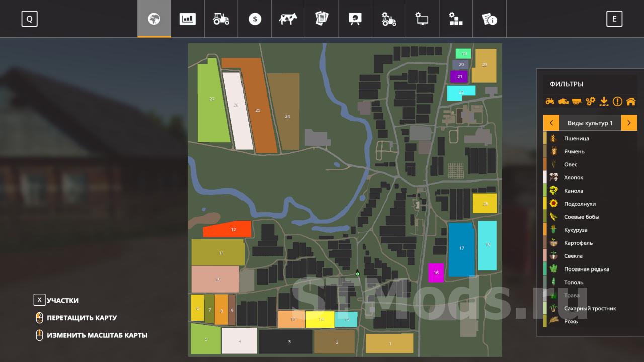The width and height of the screenshot is (644, 362).
Task: Select green field 27 on the map
Action: pyautogui.click(x=213, y=101)
